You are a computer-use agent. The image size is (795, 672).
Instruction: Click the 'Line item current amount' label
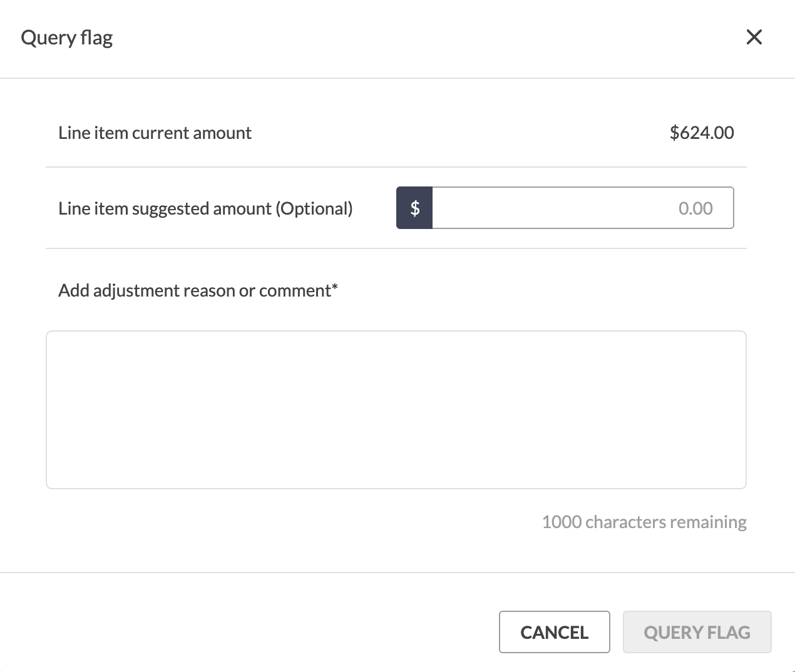(155, 133)
